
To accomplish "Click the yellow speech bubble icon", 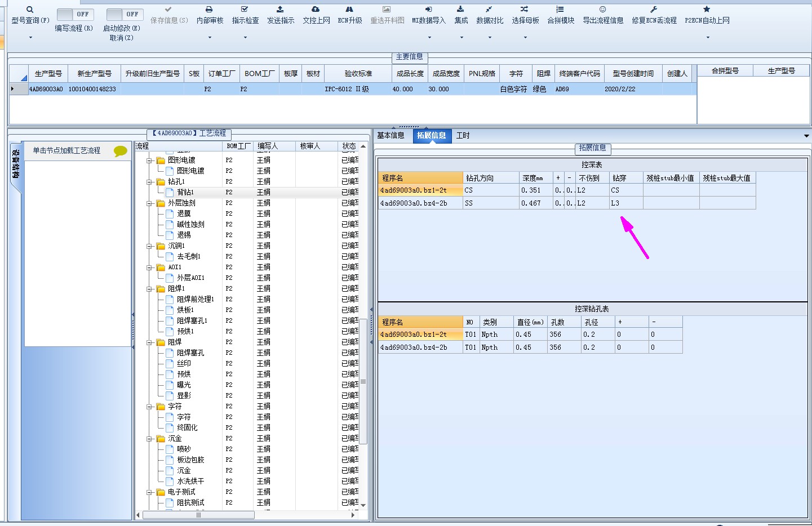I will point(121,151).
